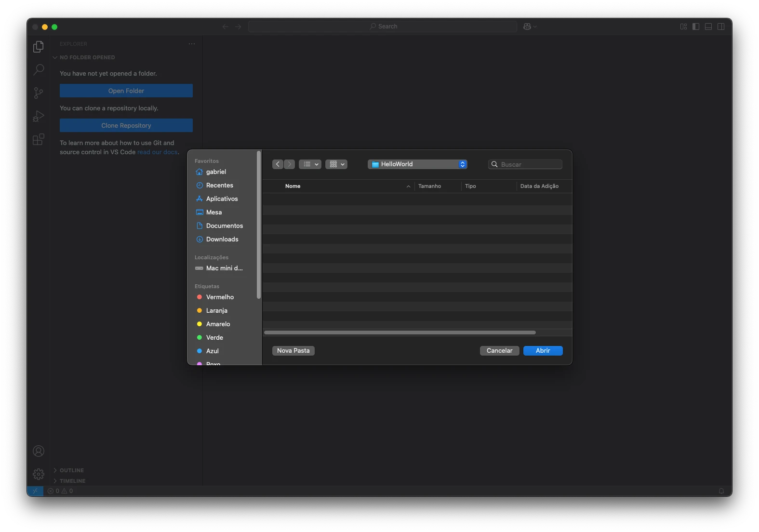Open Run and Debug view icon
This screenshot has height=532, width=759.
click(39, 116)
